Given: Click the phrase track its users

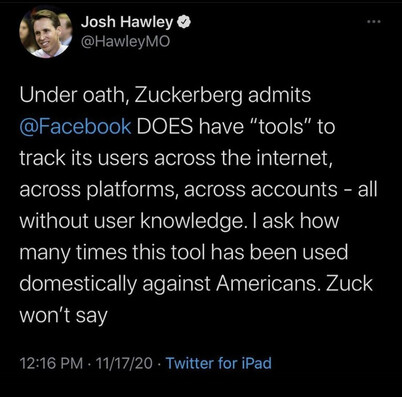Looking at the screenshot, I should click(84, 158).
